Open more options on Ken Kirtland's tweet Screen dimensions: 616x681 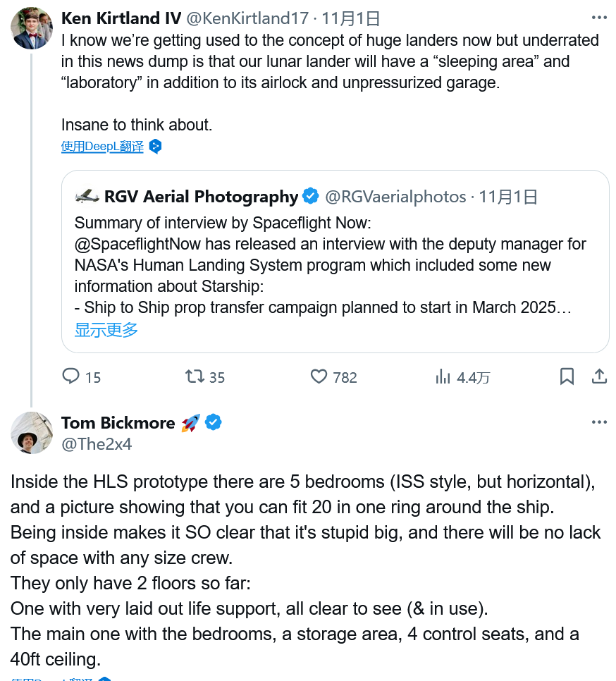(x=599, y=18)
